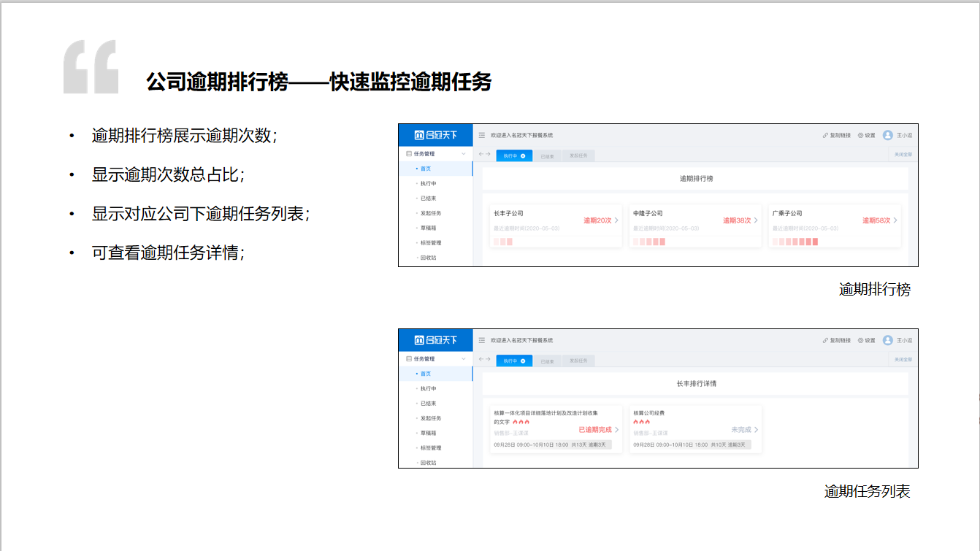Select 执行中 tab in 长丰排行详情 screenshot
Viewport: 980px width, 551px height.
513,361
